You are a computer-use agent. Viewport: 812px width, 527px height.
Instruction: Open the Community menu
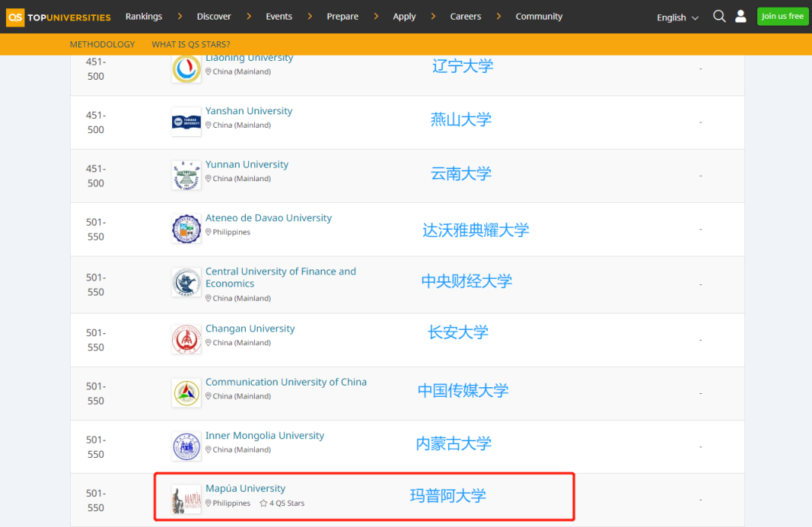(x=539, y=17)
